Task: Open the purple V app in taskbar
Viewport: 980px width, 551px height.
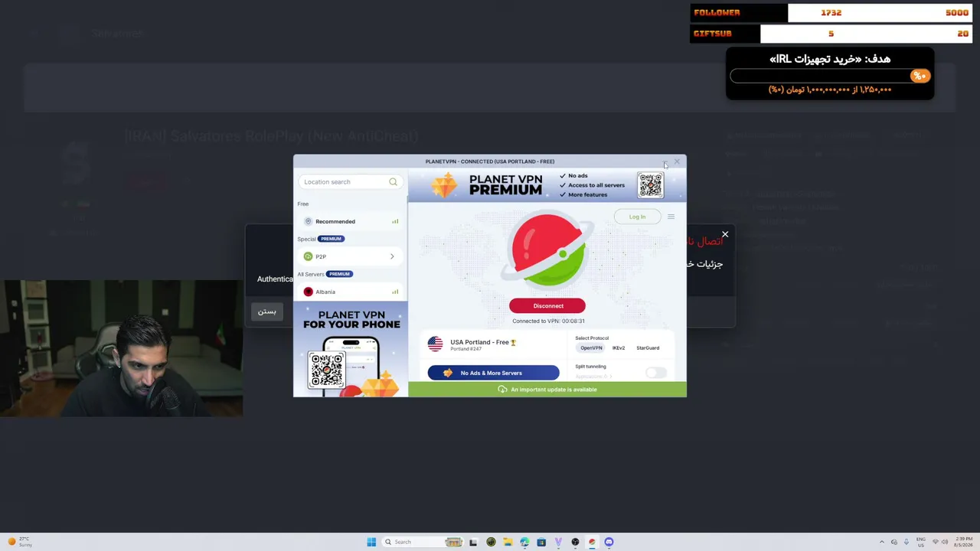Action: (558, 542)
